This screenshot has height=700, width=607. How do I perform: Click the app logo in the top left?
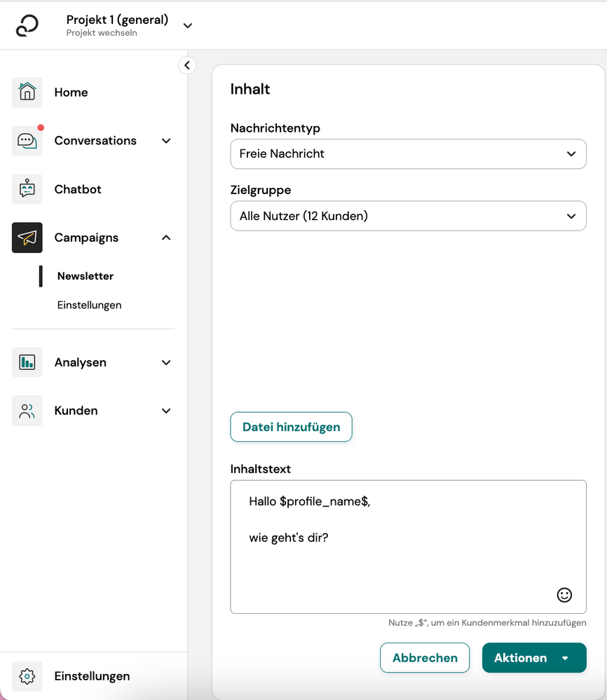(27, 25)
